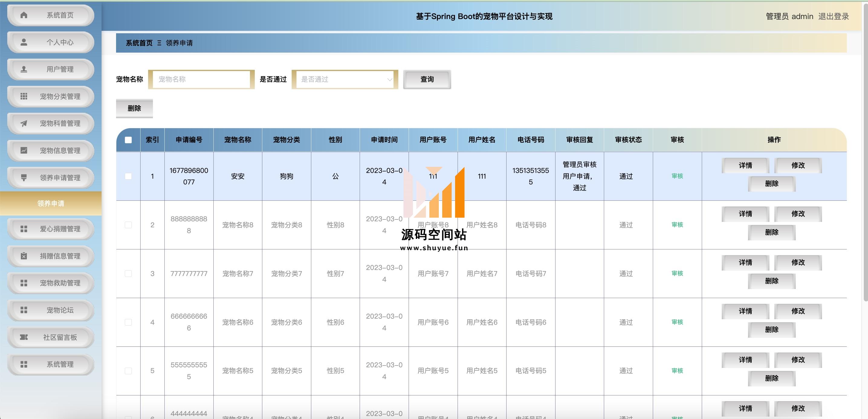
Task: Click the person icon beside 个人中心
Action: pyautogui.click(x=24, y=42)
